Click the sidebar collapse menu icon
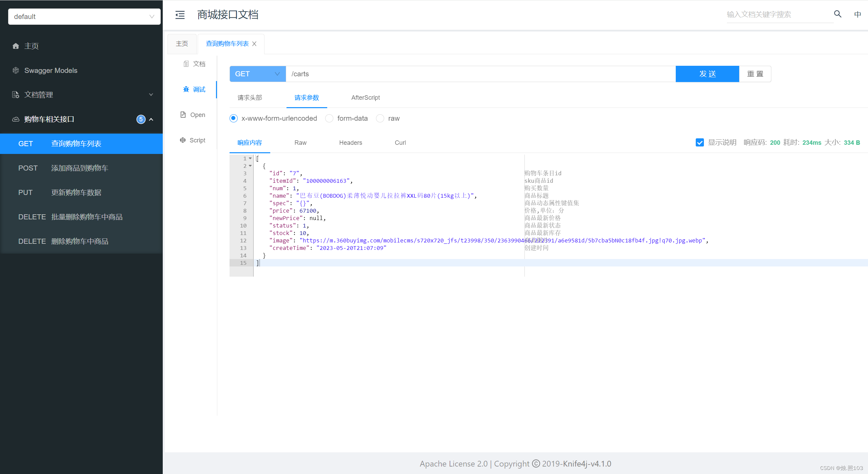The image size is (868, 474). 180,15
